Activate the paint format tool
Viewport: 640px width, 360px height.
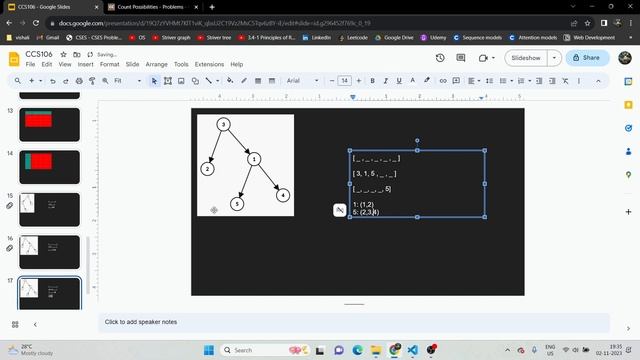pos(92,81)
